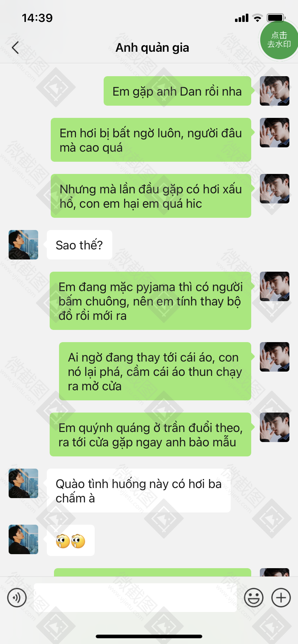Tap sender avatar beside 'Em gặp anh Dan'
Viewport: 298px width, 644px height.
point(275,91)
